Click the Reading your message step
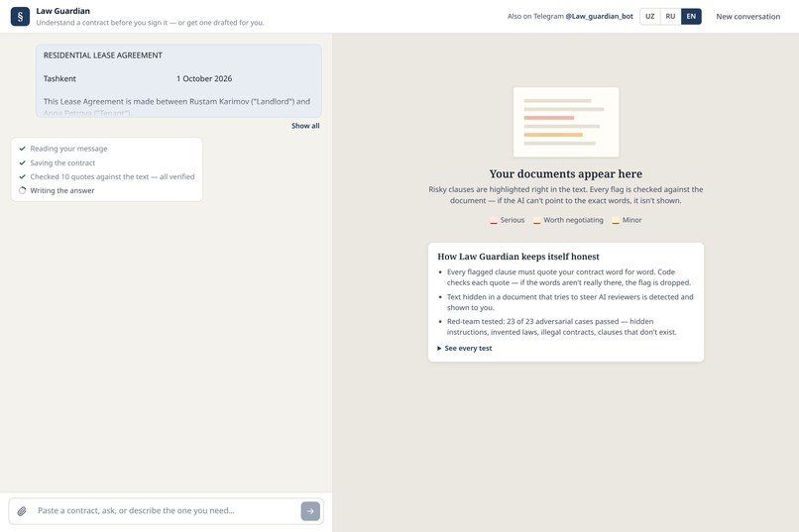Screen dimensions: 799x532 (x=68, y=149)
